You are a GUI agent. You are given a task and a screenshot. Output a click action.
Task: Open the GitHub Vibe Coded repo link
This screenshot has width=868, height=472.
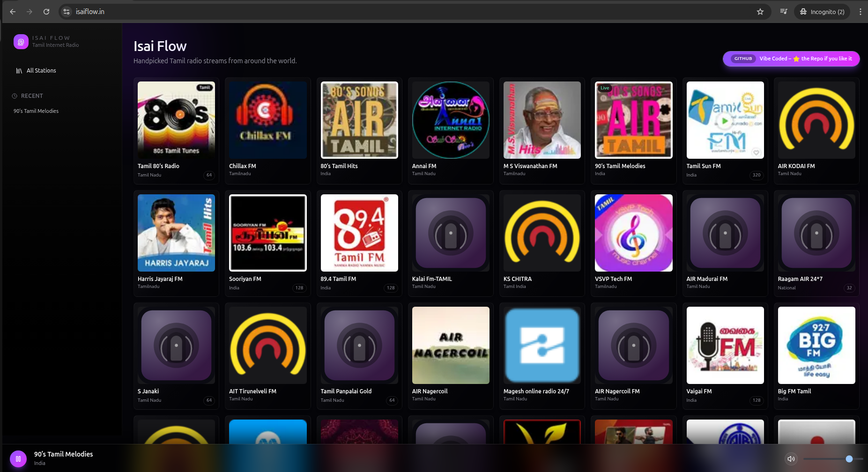[x=791, y=59]
